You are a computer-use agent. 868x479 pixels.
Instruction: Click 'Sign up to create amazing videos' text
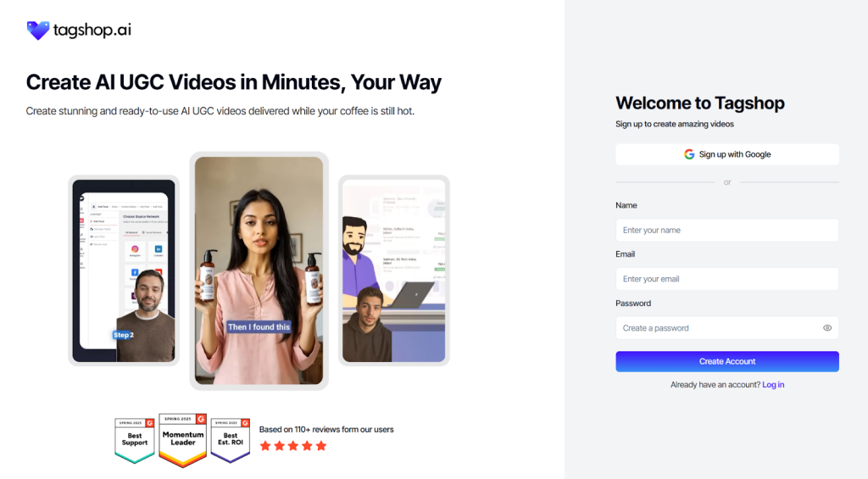coord(674,124)
